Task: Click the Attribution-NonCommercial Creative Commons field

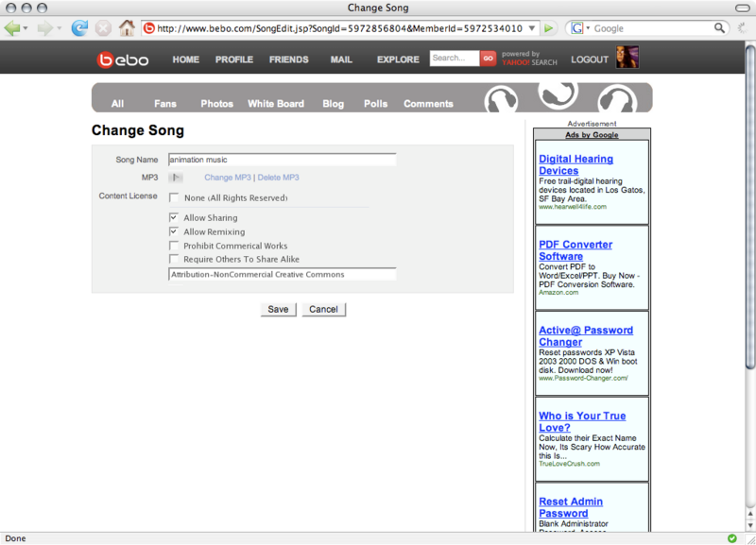Action: (x=282, y=274)
